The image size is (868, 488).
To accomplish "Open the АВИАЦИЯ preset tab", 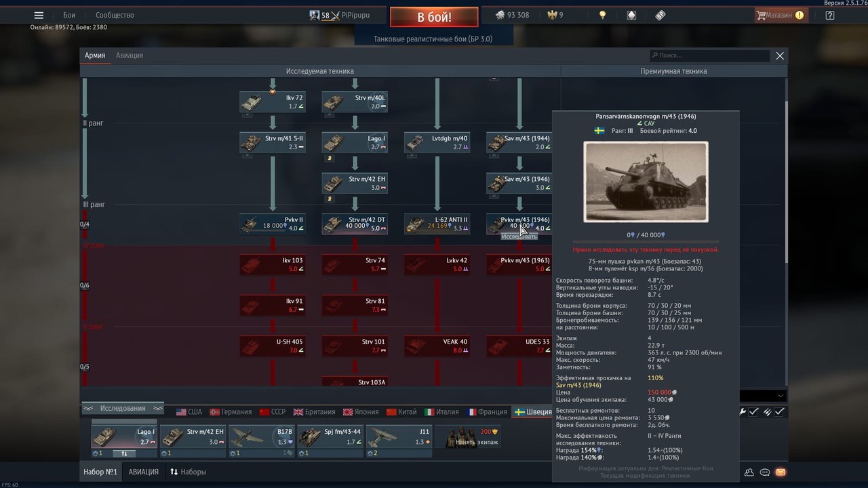I will pos(144,472).
